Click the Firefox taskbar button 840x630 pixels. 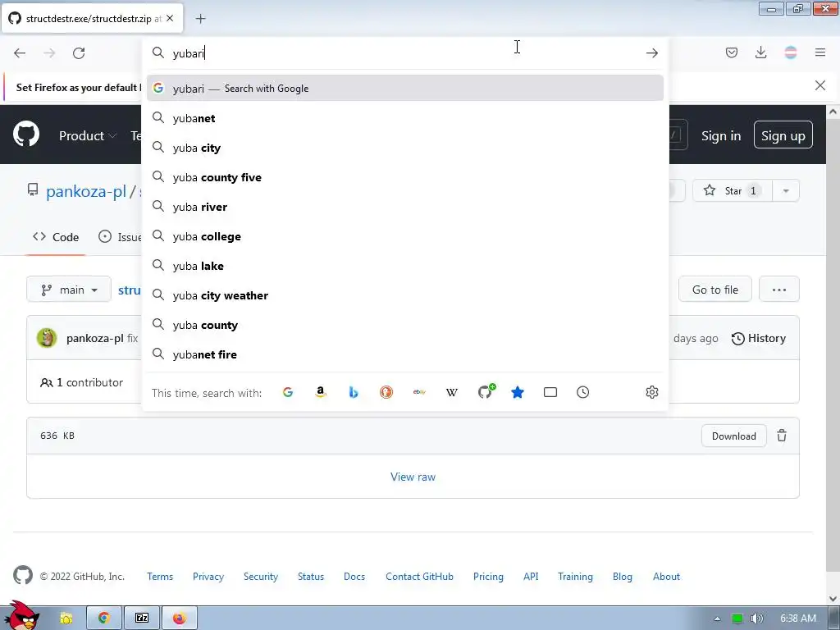coord(180,619)
